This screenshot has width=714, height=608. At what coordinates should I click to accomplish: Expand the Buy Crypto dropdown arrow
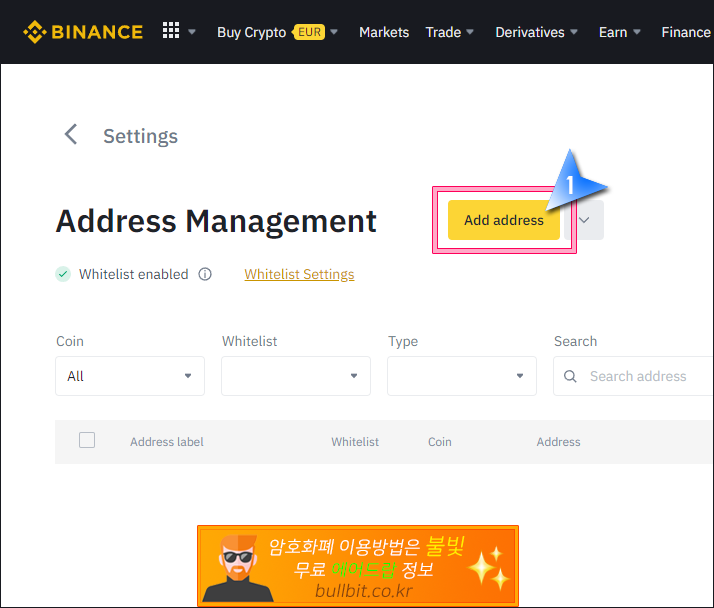click(334, 32)
